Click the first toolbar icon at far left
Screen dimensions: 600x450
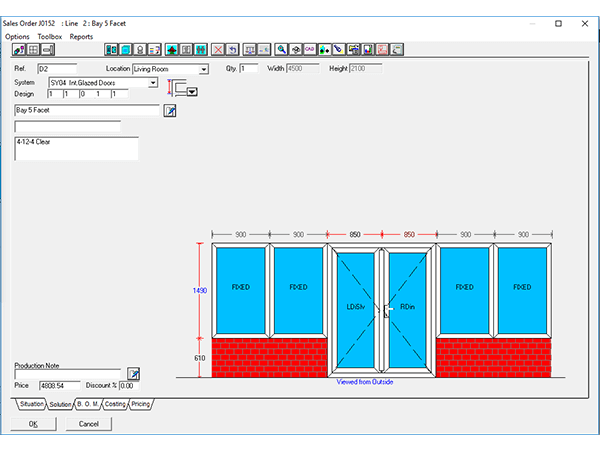pyautogui.click(x=18, y=48)
